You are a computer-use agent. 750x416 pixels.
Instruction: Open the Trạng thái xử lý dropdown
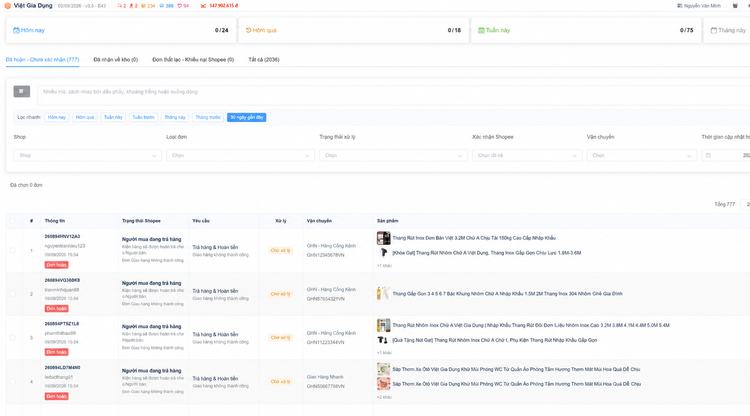tap(394, 155)
